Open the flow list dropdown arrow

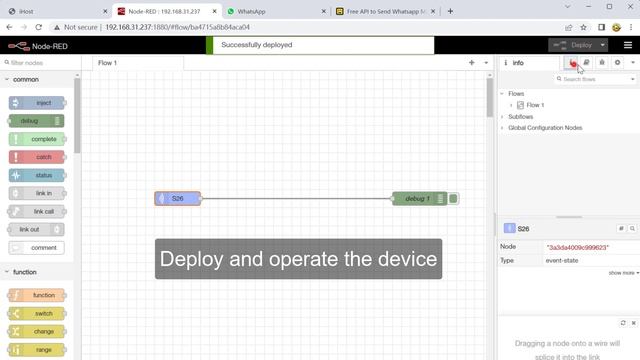486,63
